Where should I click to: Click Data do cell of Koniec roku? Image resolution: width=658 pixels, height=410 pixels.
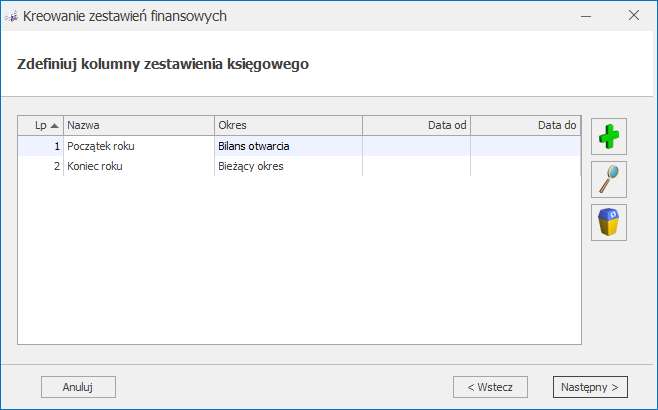point(525,166)
